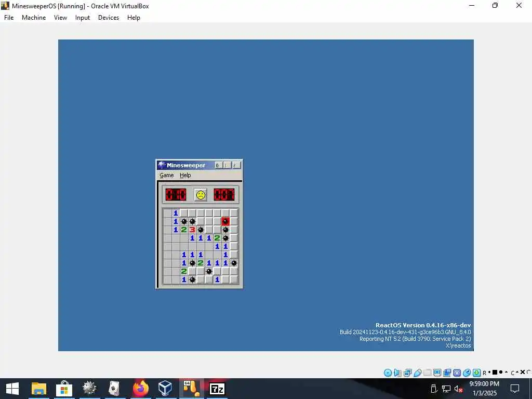Open the VirtualBox View menu
The width and height of the screenshot is (532, 399).
coord(60,18)
